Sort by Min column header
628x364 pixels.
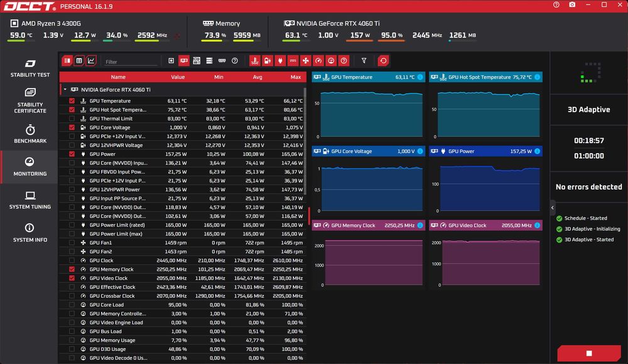(x=219, y=77)
